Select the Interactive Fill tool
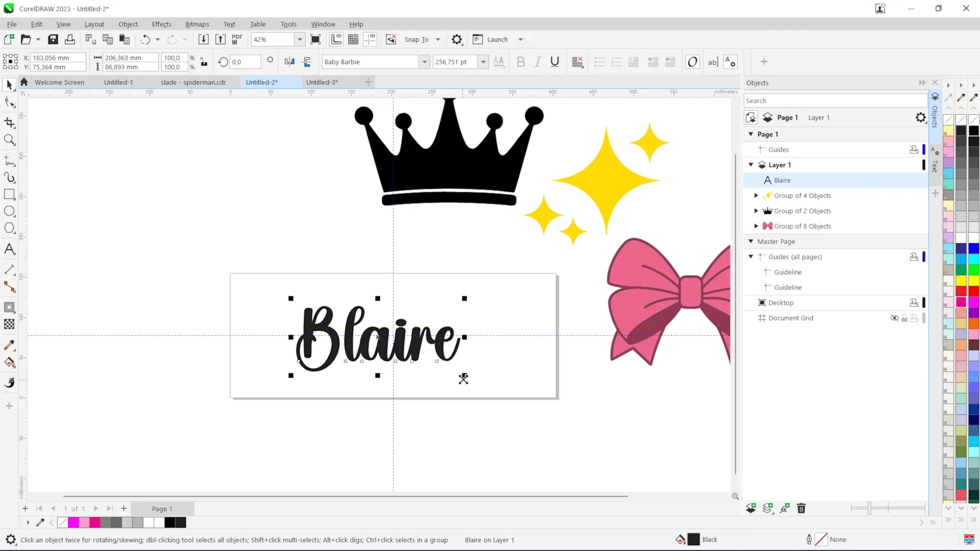 [x=9, y=363]
